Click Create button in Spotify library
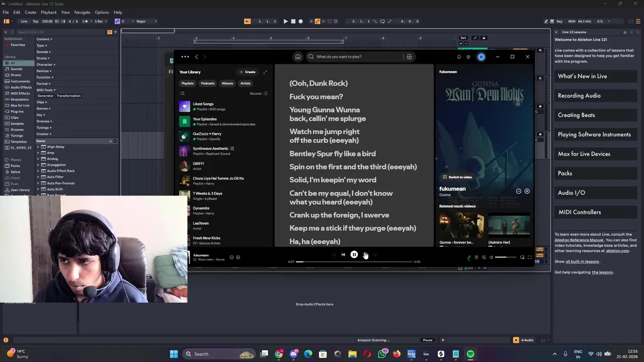 [248, 72]
